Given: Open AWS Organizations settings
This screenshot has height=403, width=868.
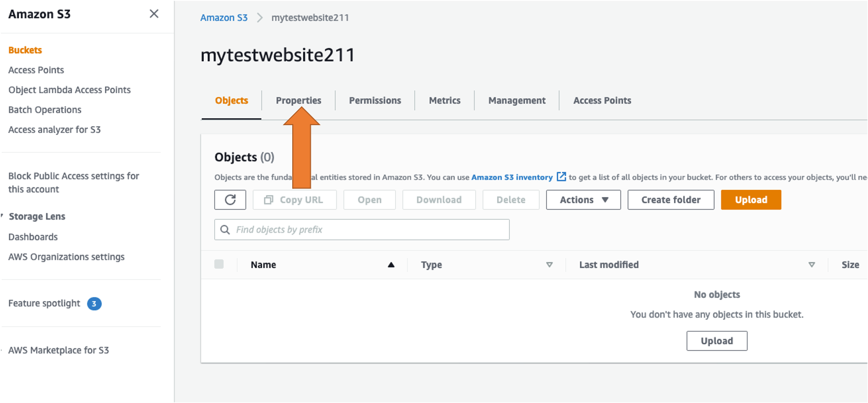Looking at the screenshot, I should coord(66,257).
